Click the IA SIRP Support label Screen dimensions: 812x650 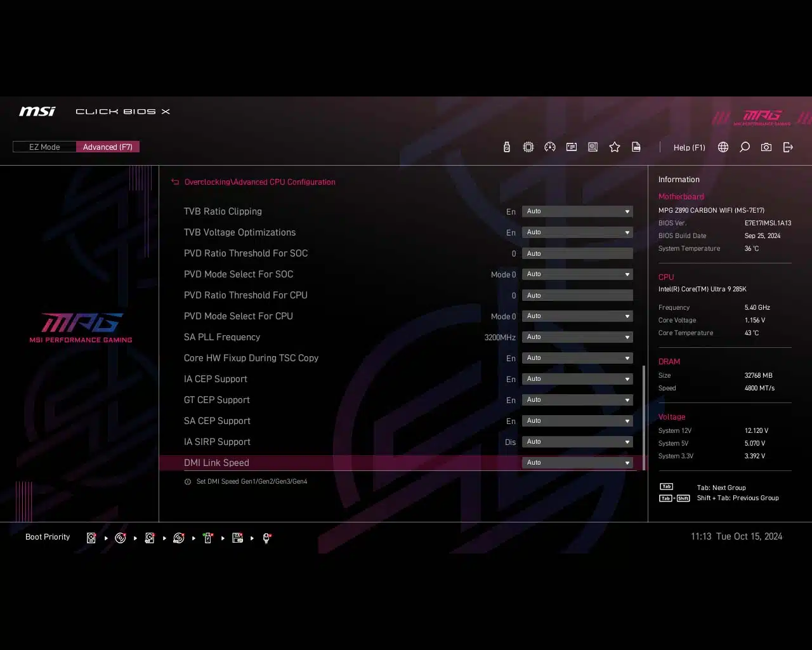[217, 442]
